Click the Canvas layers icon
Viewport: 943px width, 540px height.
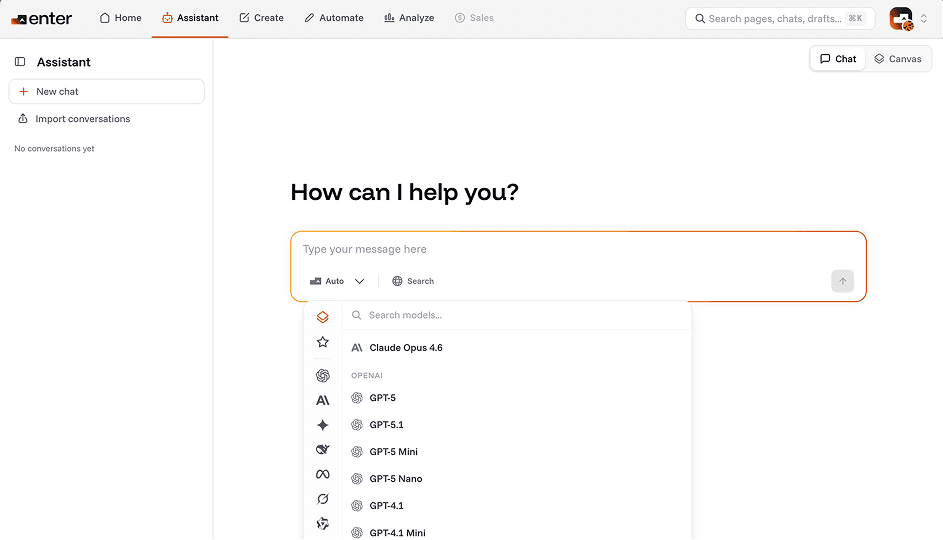click(879, 59)
